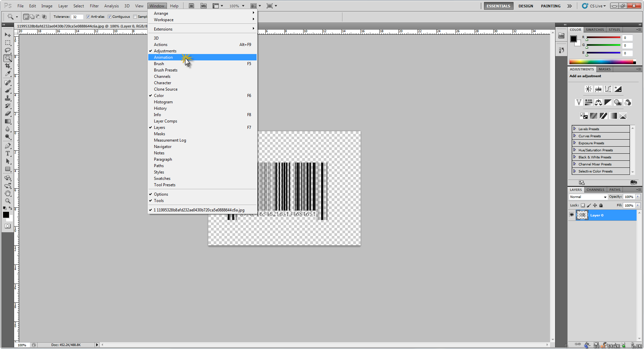Toggle the Anti-alias checkbox
The height and width of the screenshot is (349, 644).
pos(88,17)
